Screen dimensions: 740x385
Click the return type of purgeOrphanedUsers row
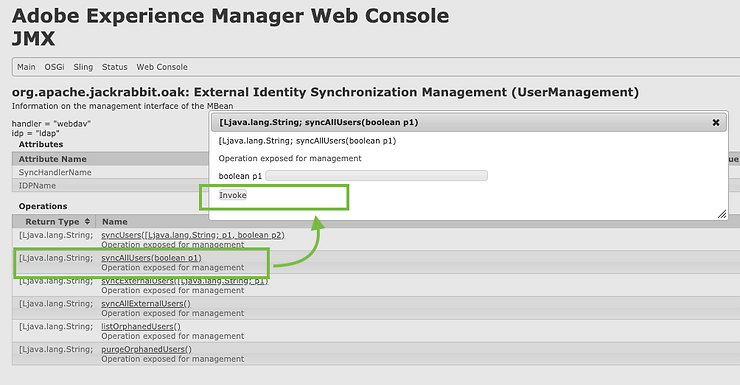tap(56, 350)
